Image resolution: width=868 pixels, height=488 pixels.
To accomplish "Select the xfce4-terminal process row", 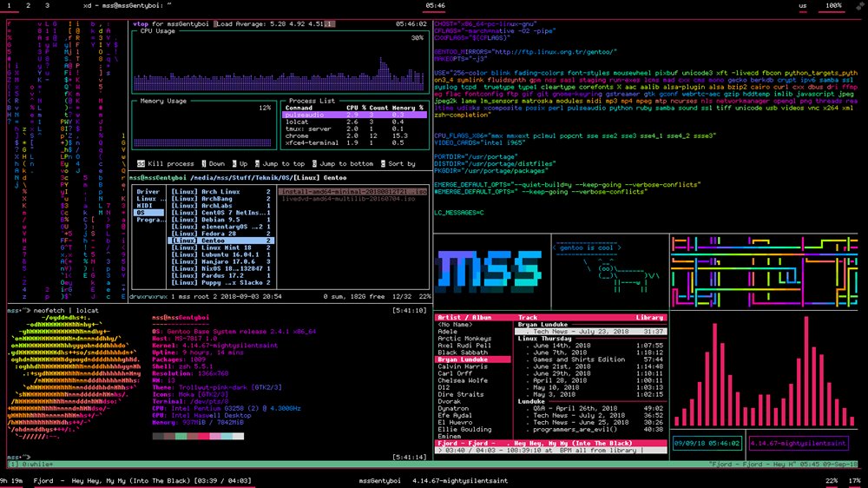I will [354, 143].
